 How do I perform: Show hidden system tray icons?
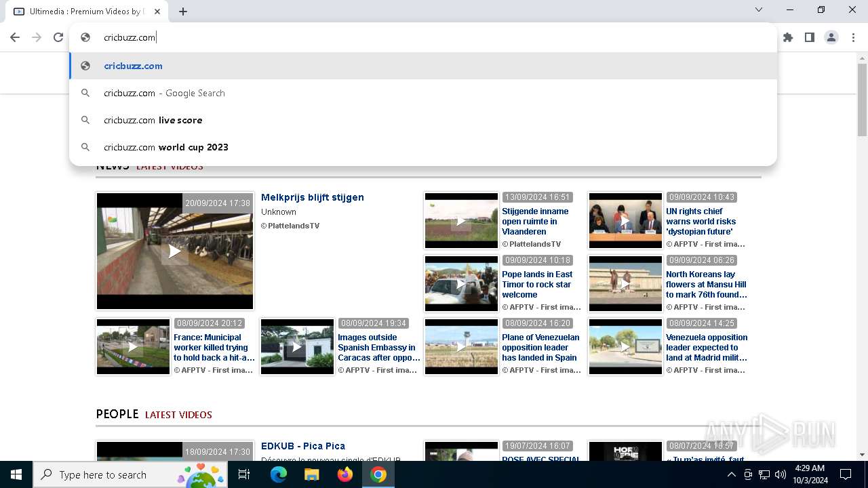pyautogui.click(x=731, y=474)
